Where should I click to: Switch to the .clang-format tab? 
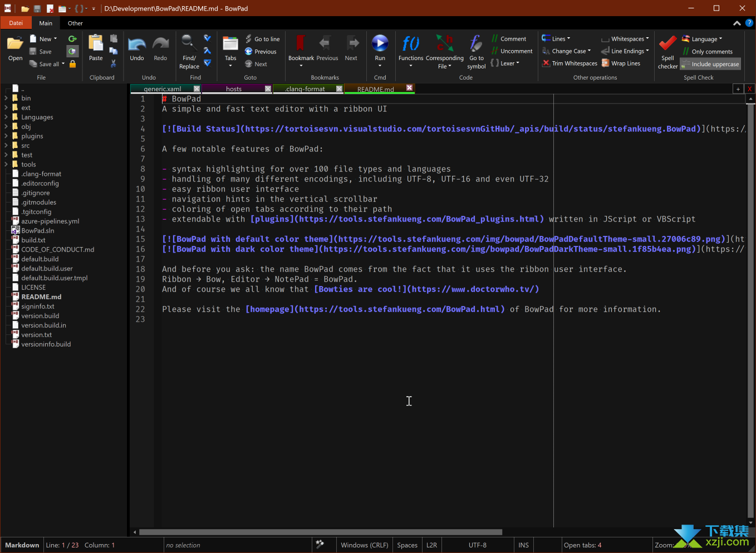(x=305, y=89)
